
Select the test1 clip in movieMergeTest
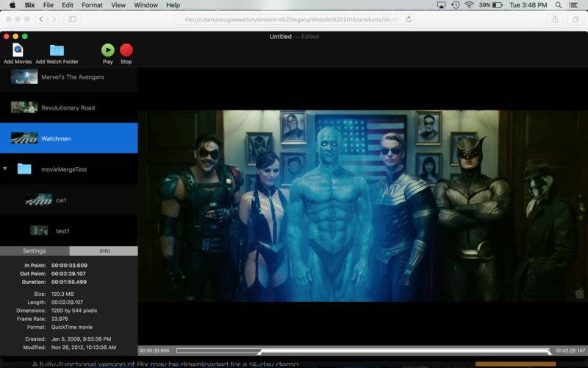(69, 231)
